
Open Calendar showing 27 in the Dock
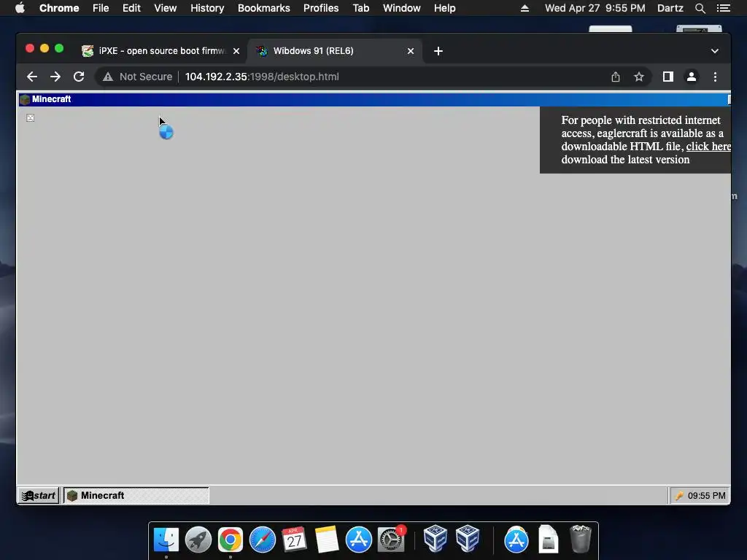click(294, 540)
